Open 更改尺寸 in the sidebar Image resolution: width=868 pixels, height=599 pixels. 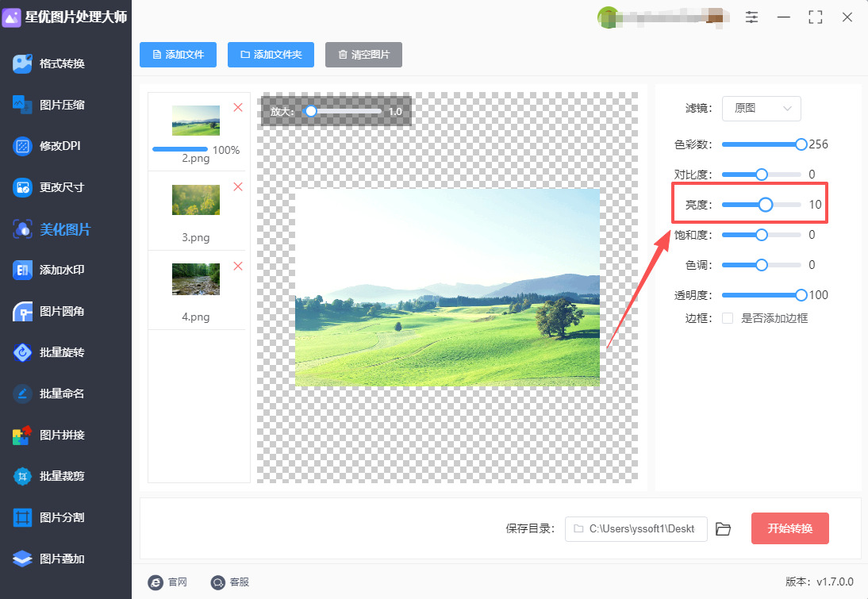tap(48, 187)
